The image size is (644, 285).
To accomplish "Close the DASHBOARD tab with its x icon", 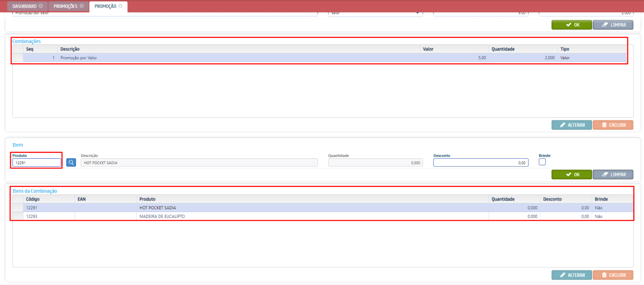I will 41,6.
